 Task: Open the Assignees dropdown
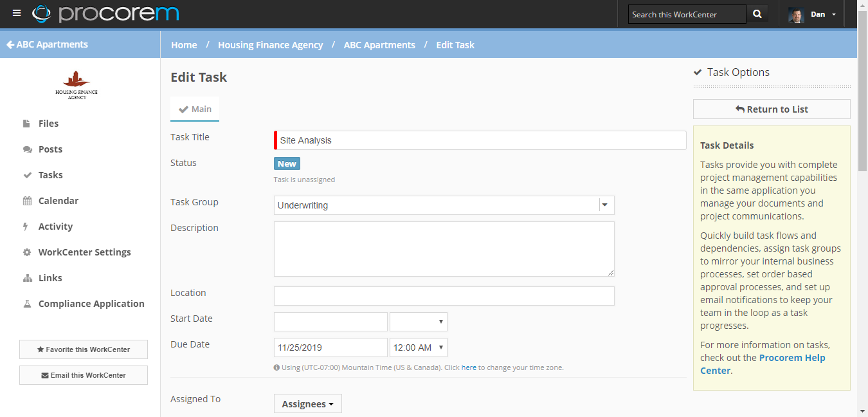click(x=308, y=403)
